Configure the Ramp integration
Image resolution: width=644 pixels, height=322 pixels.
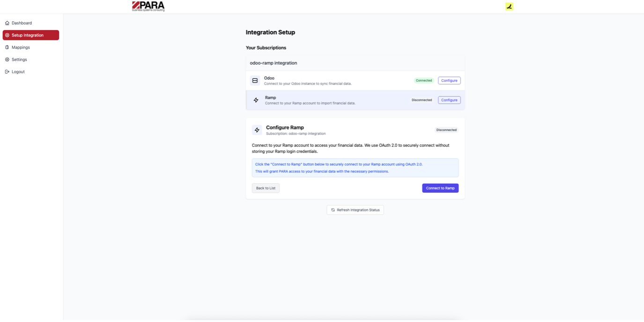click(x=449, y=100)
